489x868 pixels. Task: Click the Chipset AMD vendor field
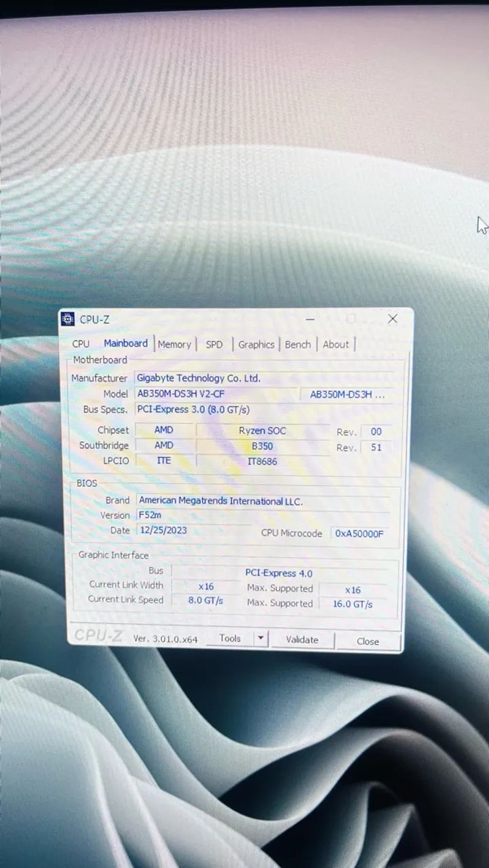164,430
